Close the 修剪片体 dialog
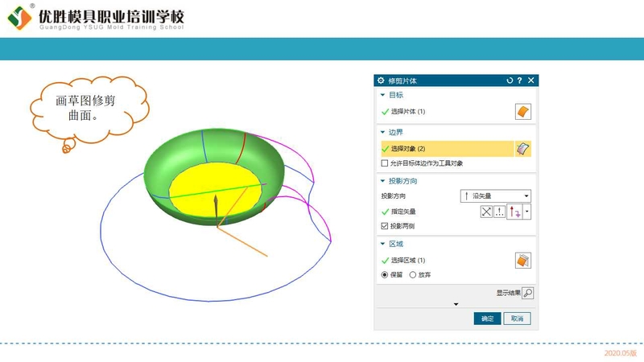This screenshot has width=644, height=362. coord(531,80)
